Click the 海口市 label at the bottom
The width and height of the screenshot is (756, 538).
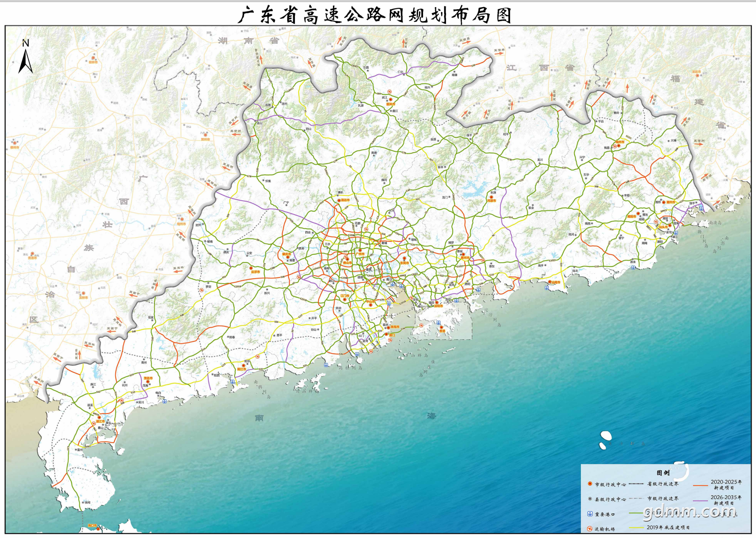click(x=93, y=525)
